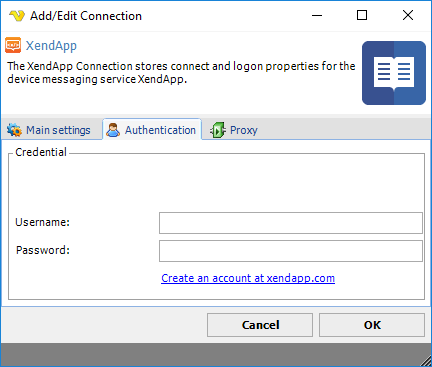
Task: Focus the Password input field
Action: pyautogui.click(x=291, y=251)
